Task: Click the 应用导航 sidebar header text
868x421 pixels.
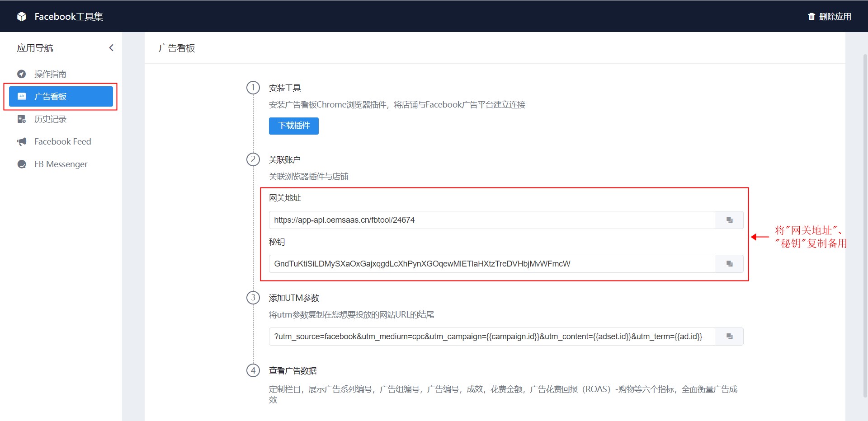Action: tap(35, 48)
